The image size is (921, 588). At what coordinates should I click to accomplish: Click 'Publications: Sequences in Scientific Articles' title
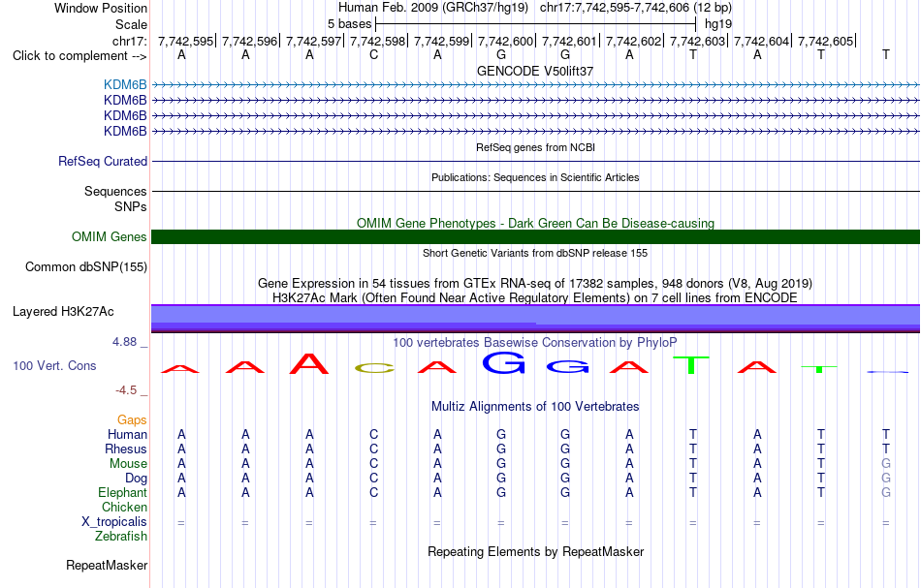[x=535, y=177]
